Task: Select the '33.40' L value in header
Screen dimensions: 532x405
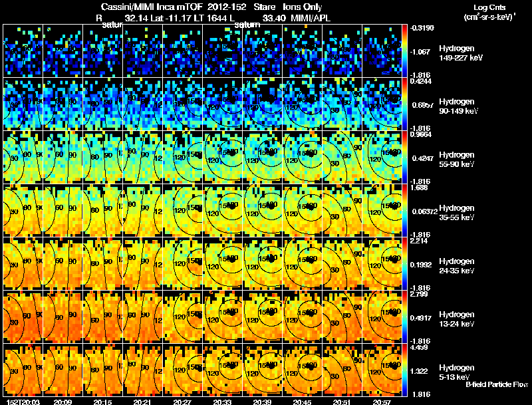Action: (x=274, y=18)
